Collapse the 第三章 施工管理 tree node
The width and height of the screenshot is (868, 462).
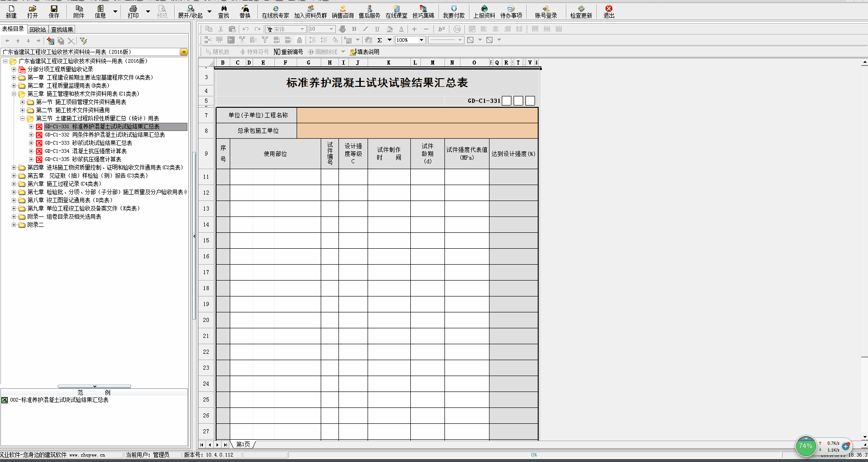(14, 94)
